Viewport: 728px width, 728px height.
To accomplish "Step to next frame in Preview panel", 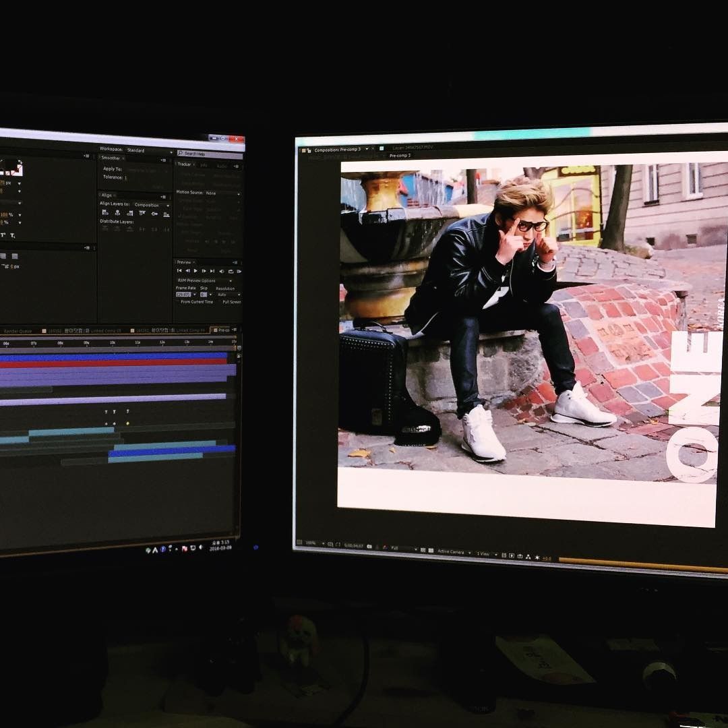I will pos(204,271).
